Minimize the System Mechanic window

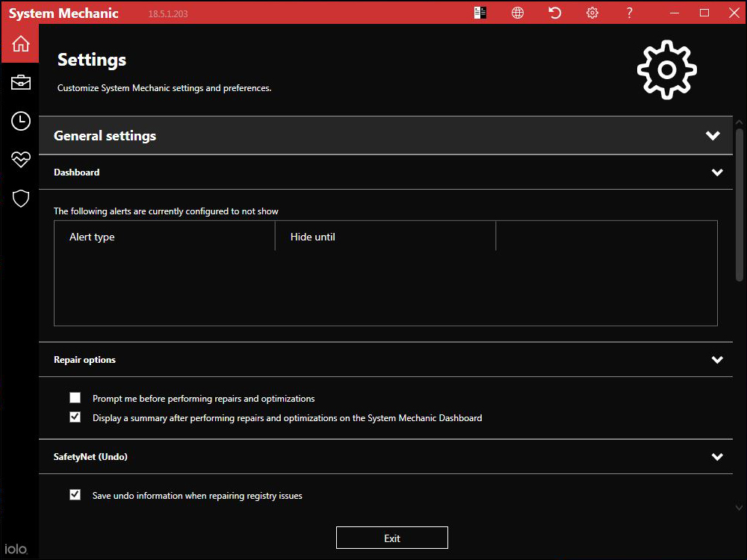tap(674, 13)
